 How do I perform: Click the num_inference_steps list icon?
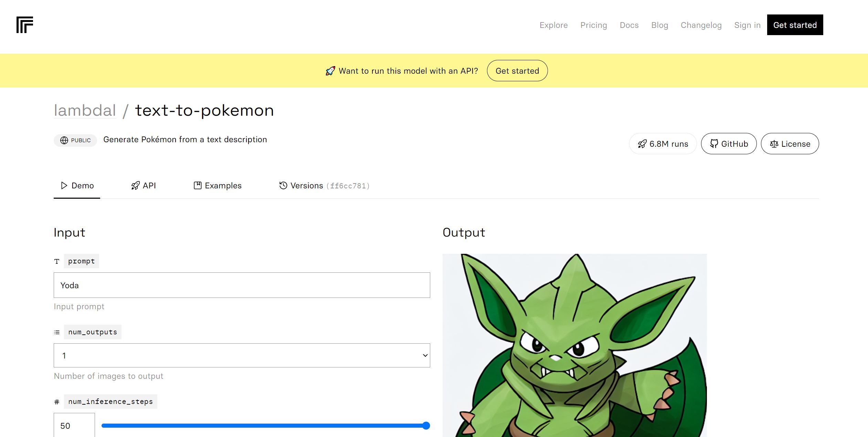56,401
